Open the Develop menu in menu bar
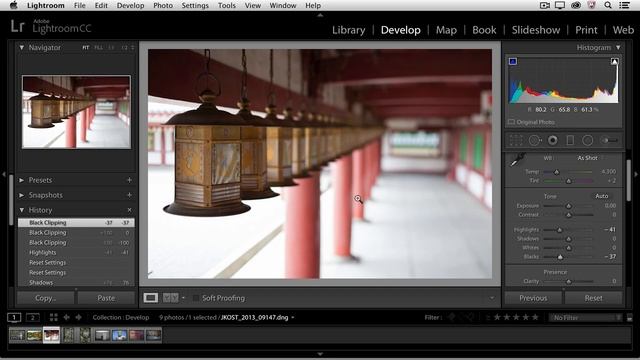 tap(130, 5)
